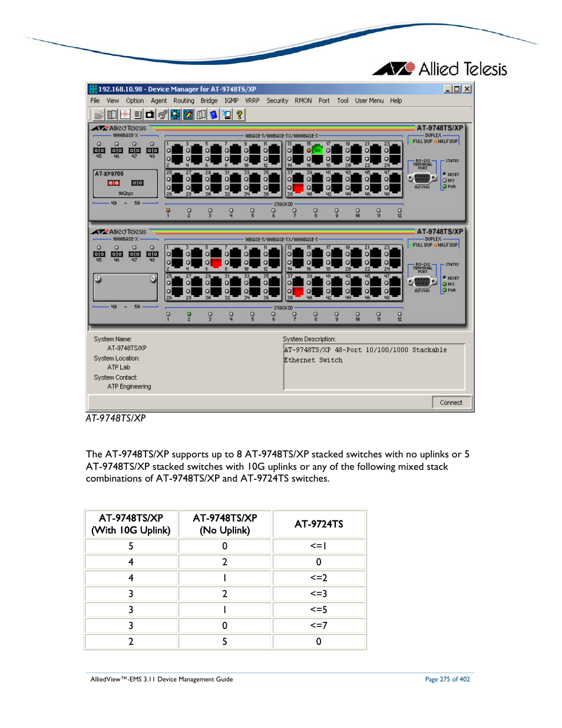Click the empty expansion slot on bottom switch
The width and height of the screenshot is (562, 728).
[125, 287]
